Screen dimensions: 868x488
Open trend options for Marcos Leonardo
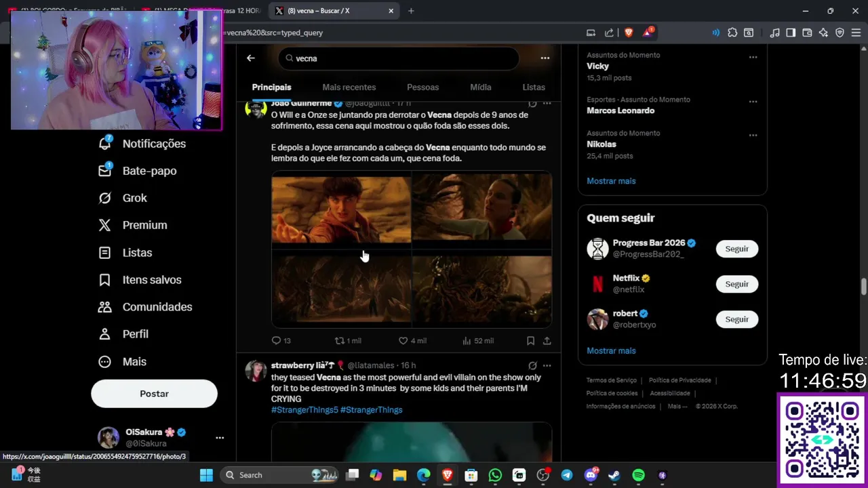[x=753, y=102]
